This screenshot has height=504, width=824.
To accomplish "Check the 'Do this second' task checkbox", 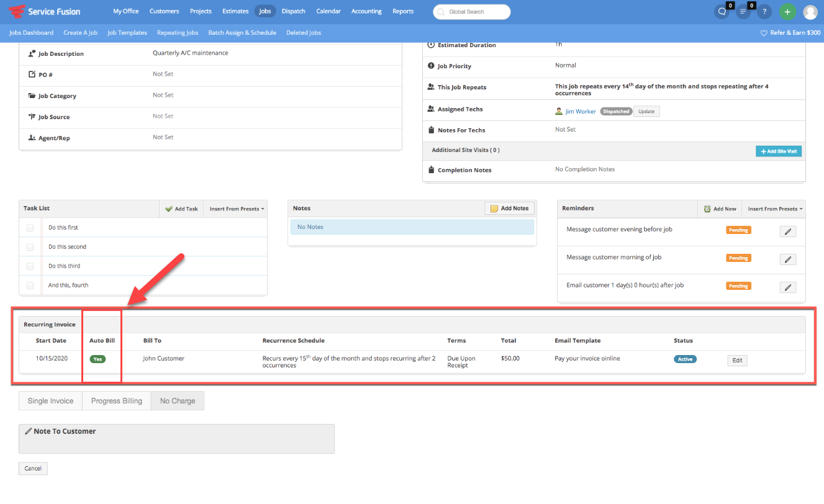I will pyautogui.click(x=30, y=247).
